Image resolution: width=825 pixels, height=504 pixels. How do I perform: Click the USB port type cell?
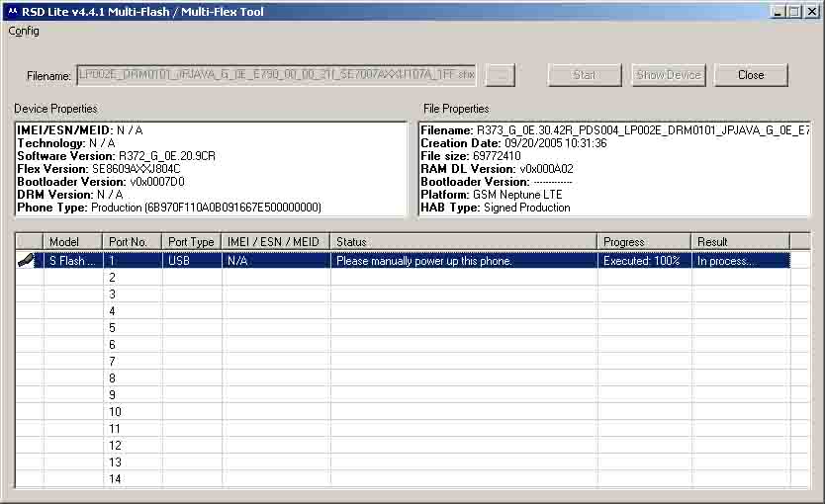coord(192,261)
